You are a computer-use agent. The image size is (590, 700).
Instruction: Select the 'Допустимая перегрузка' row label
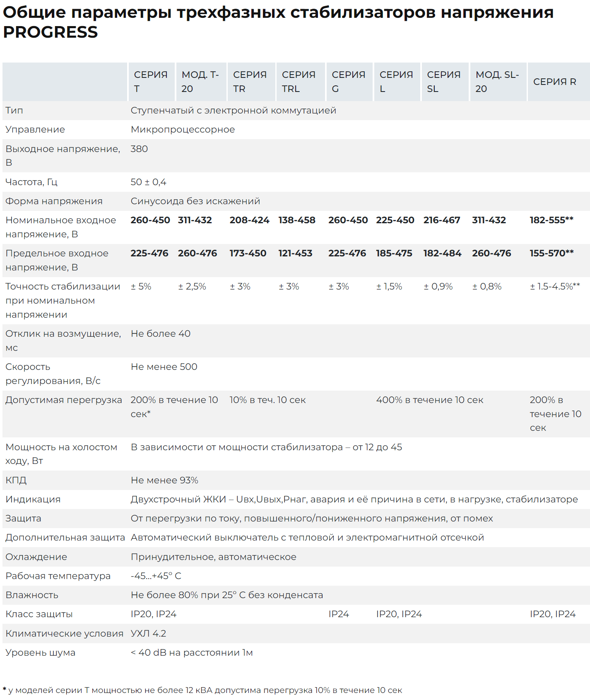tap(64, 400)
